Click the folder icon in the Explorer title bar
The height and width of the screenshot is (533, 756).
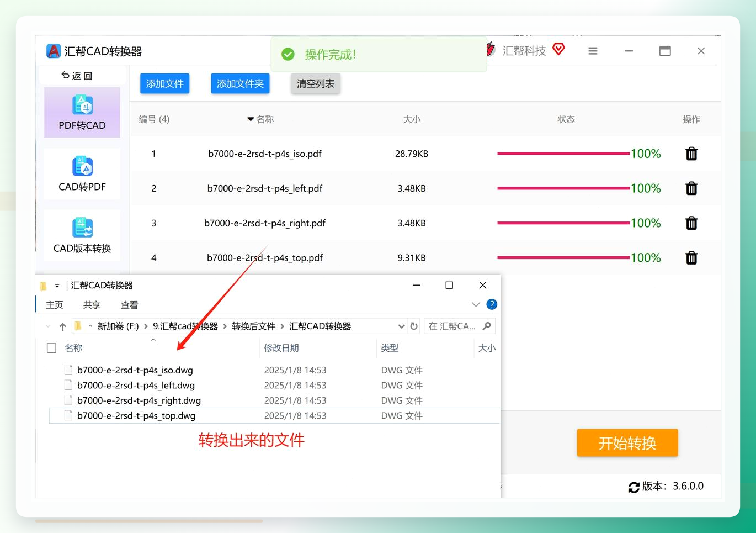[x=43, y=286]
